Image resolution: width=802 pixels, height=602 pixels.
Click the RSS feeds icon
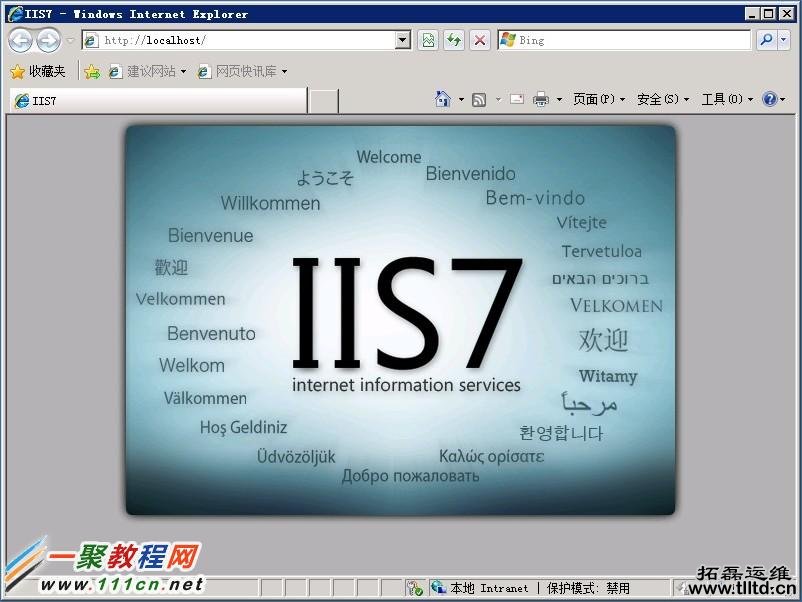click(479, 99)
